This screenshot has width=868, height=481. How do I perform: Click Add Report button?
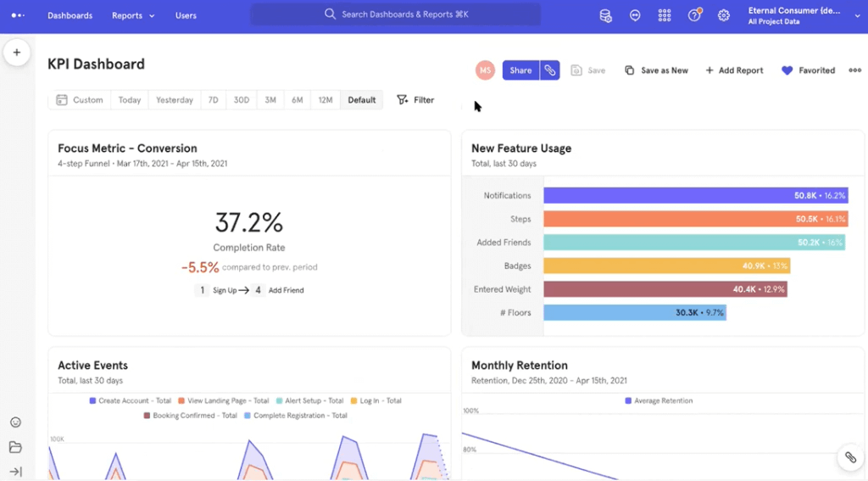pyautogui.click(x=734, y=70)
